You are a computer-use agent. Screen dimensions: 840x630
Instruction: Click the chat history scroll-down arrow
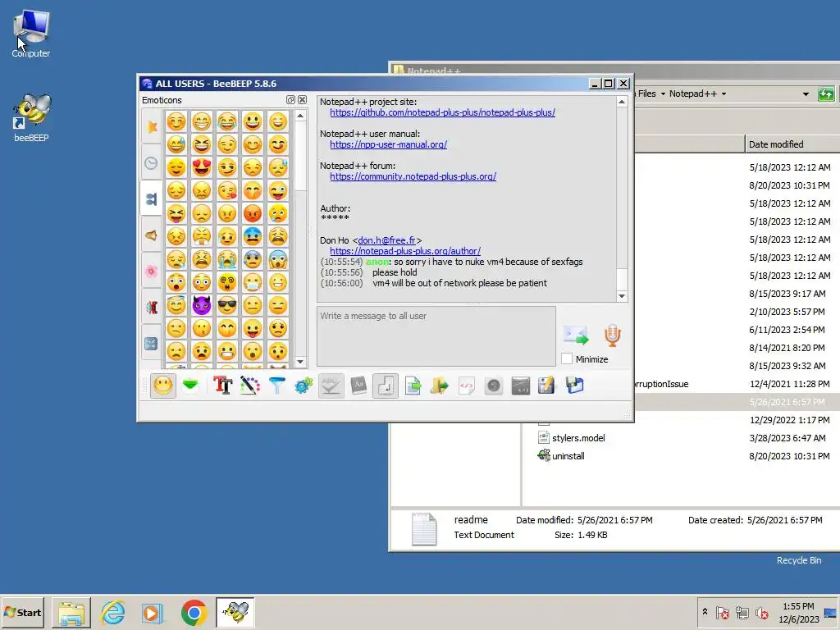pyautogui.click(x=622, y=296)
